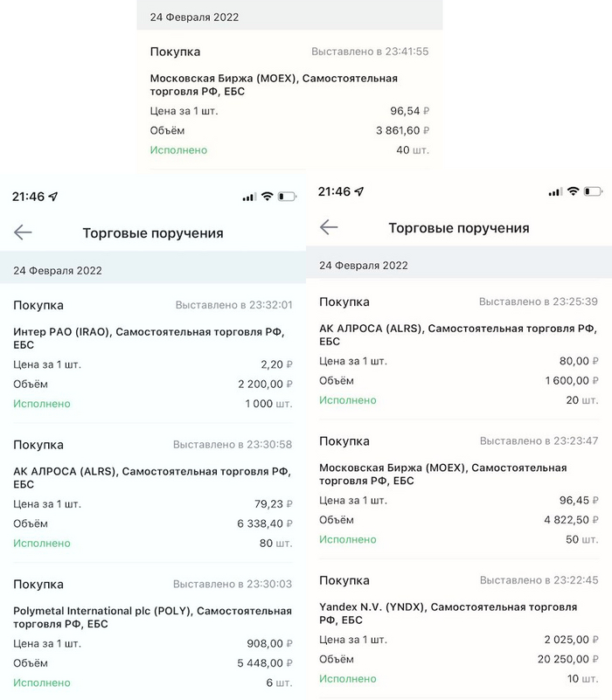The image size is (612, 700).
Task: Click cellular signal bars in right screenshot
Action: [554, 191]
